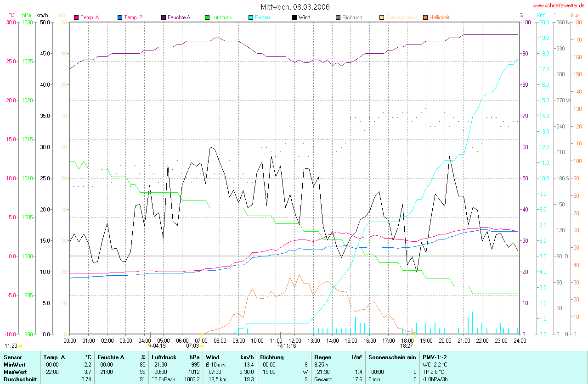
Task: Click the yellow sun icon beside 07:03
Action: [201, 346]
